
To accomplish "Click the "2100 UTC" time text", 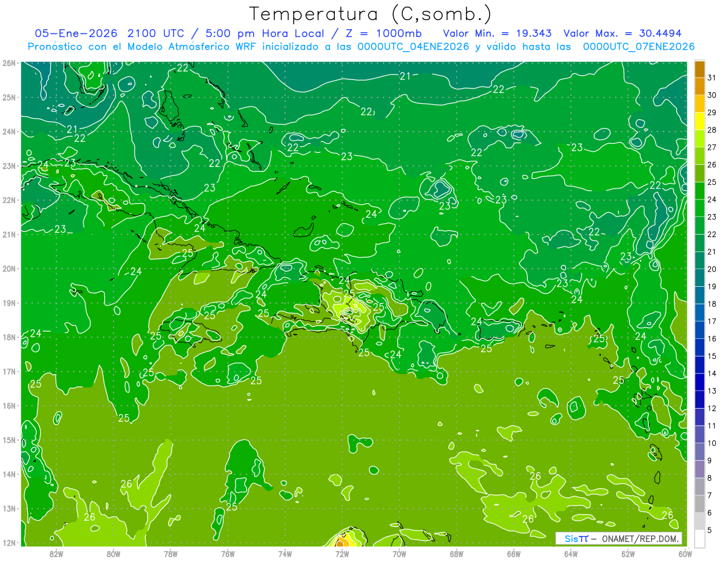I will pyautogui.click(x=155, y=33).
